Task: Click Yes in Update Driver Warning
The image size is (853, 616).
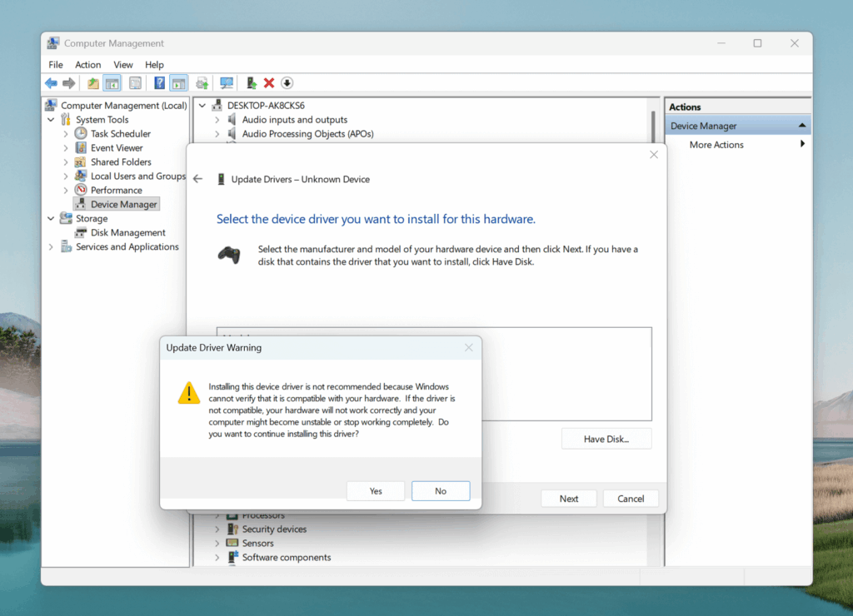Action: [x=376, y=491]
